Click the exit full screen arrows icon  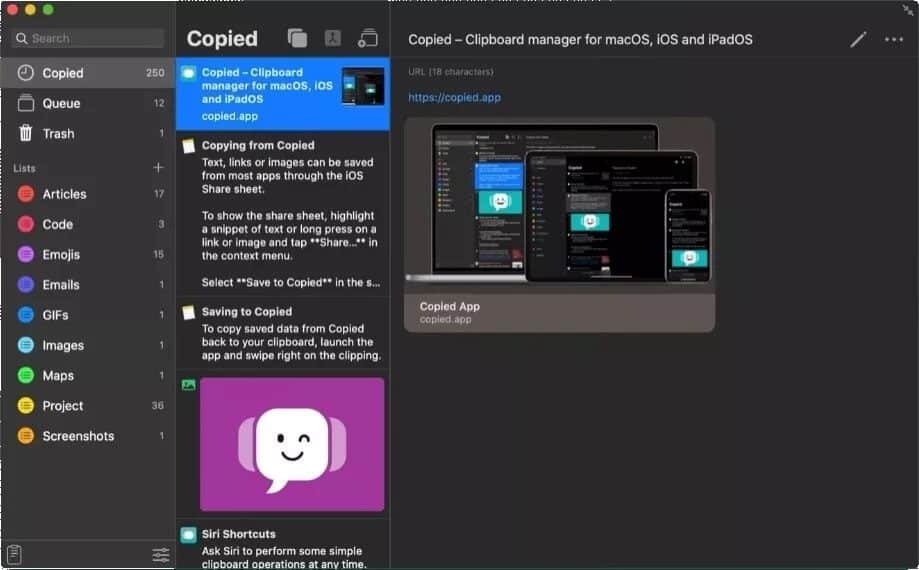908,9
